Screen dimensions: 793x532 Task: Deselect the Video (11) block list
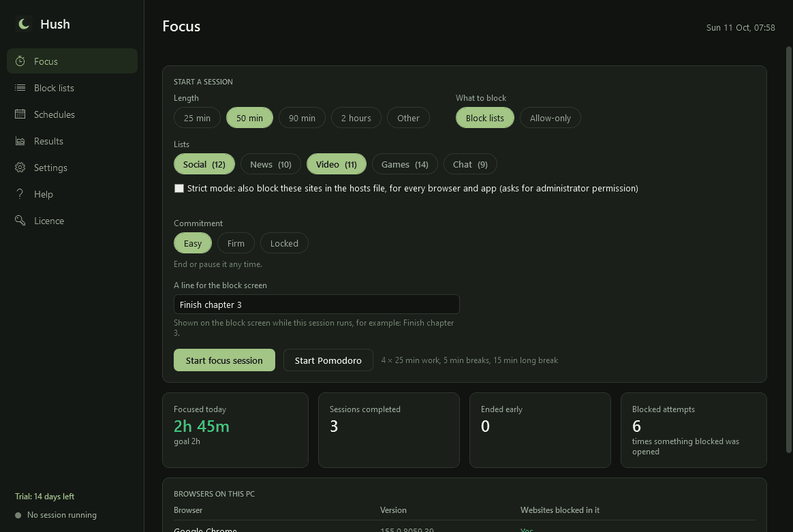pyautogui.click(x=337, y=164)
